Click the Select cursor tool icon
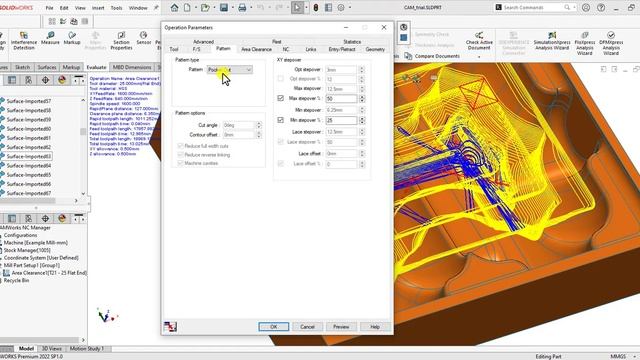The height and width of the screenshot is (360, 640). (x=298, y=7)
